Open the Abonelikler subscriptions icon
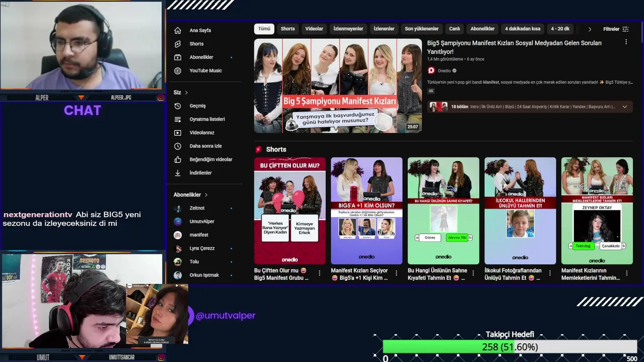 click(x=178, y=57)
